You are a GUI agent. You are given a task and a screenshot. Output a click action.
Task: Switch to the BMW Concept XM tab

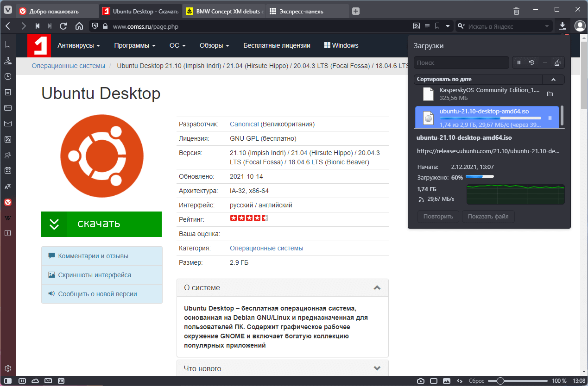(224, 11)
